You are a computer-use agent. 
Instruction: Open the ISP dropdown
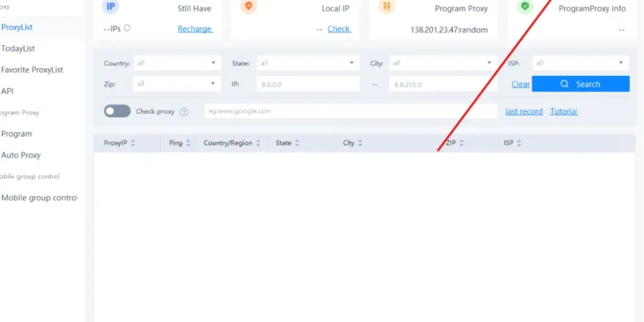coord(581,63)
